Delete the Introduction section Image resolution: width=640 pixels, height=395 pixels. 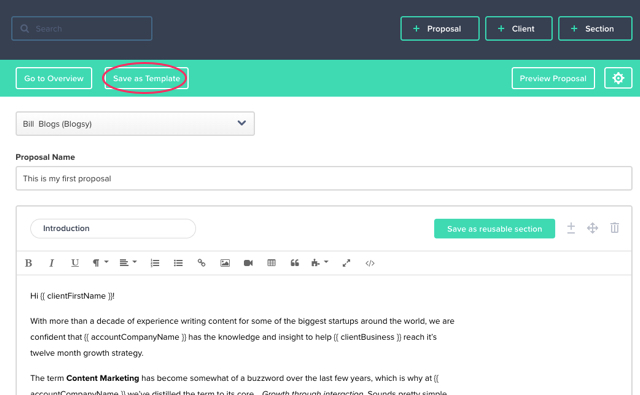point(614,228)
